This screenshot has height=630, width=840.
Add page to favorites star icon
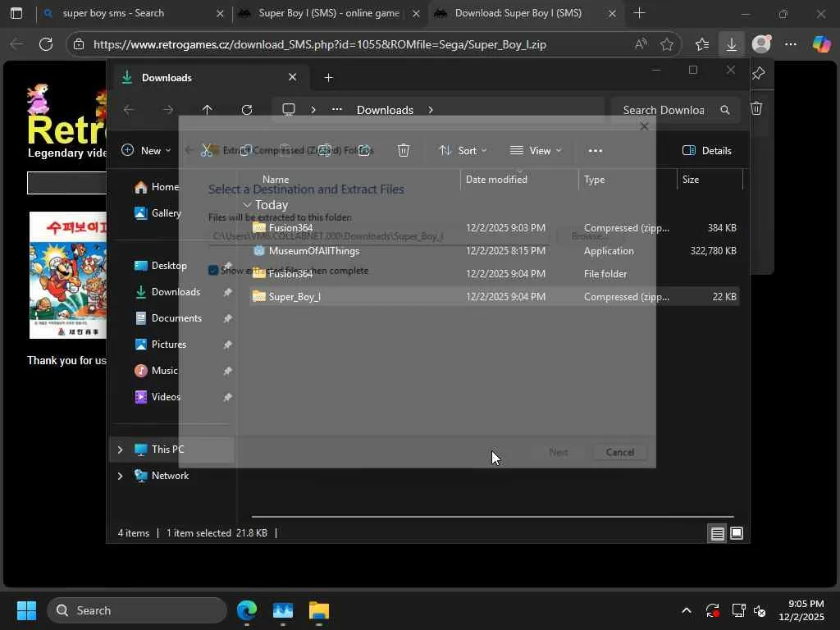(666, 44)
